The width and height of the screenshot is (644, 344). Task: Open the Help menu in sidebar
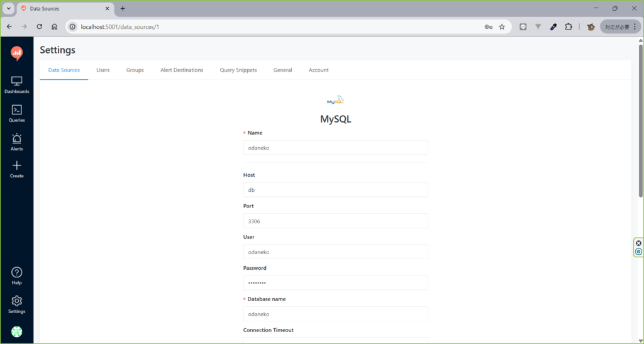[17, 275]
